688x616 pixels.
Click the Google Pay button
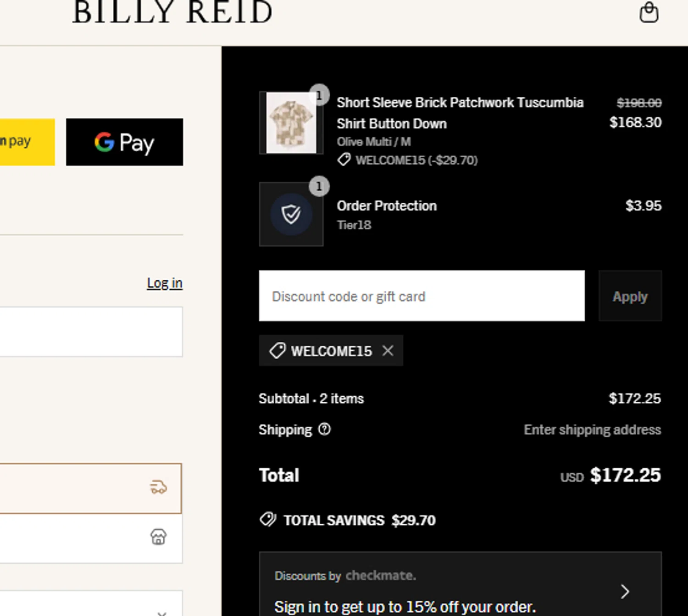[124, 142]
